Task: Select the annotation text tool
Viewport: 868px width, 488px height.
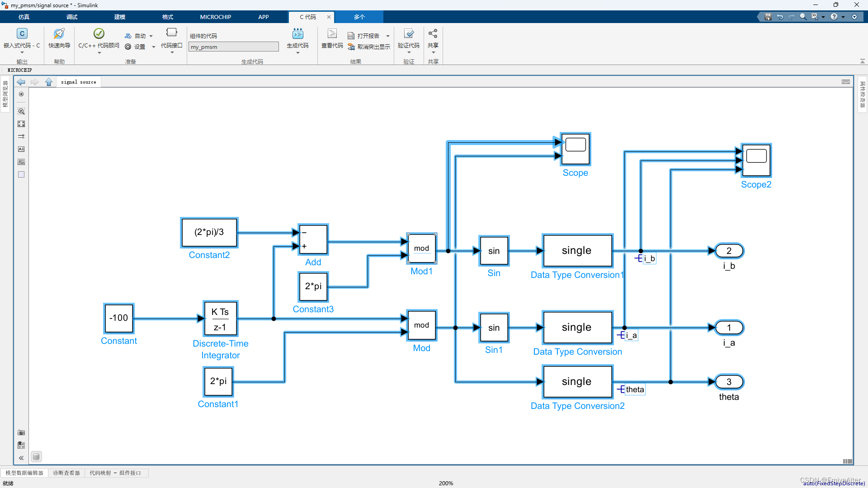Action: pyautogui.click(x=21, y=149)
